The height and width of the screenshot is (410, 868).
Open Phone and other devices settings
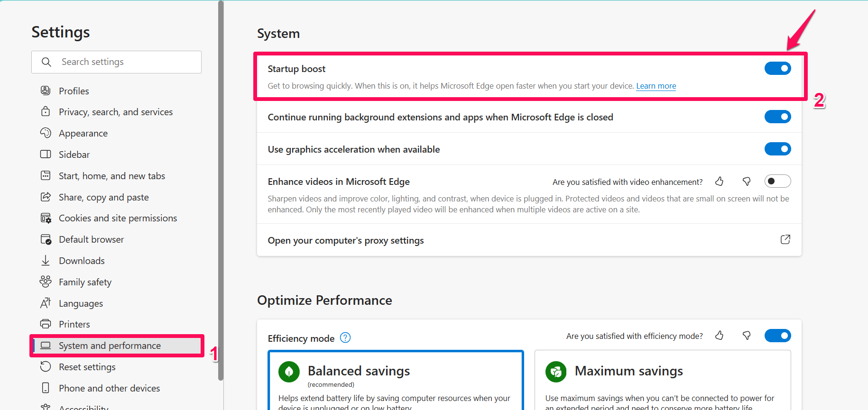click(109, 388)
